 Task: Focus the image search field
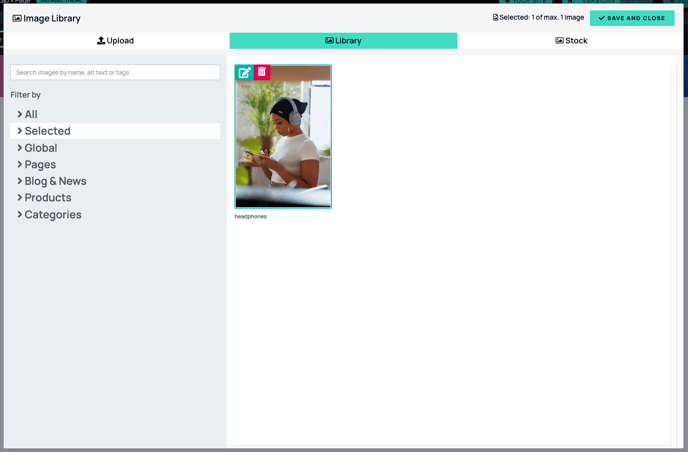click(115, 72)
